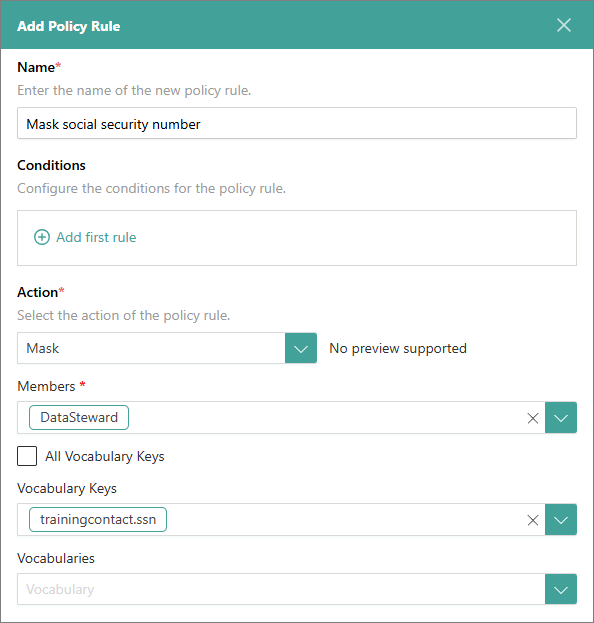The image size is (594, 623).
Task: Click the 'All Vocabulary Keys' checkbox label
Action: [104, 456]
